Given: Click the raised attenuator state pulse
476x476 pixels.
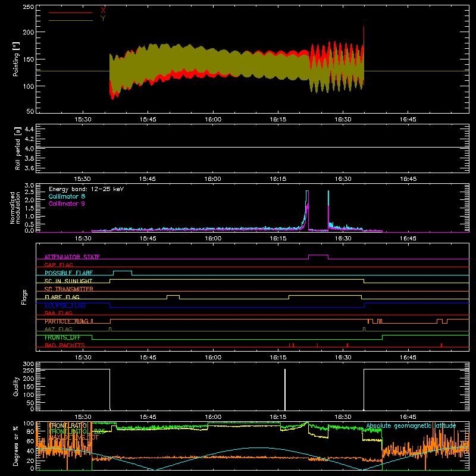Looking at the screenshot, I should click(x=318, y=255).
